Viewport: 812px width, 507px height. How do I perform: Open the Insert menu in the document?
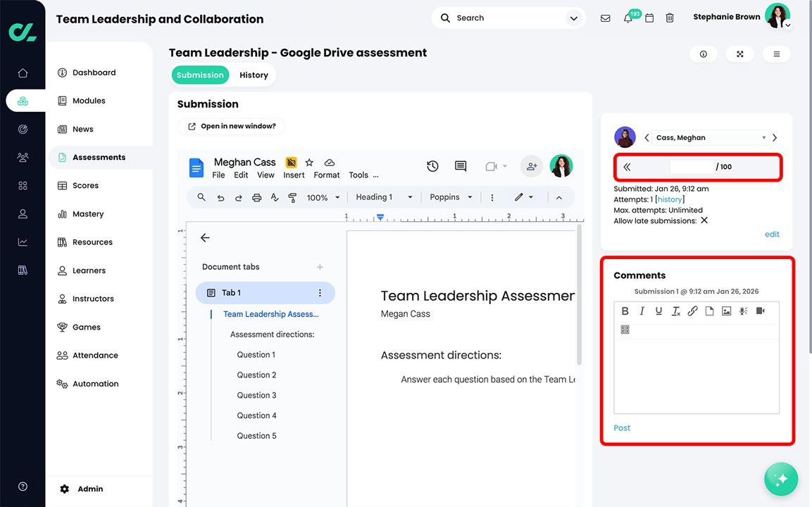point(294,175)
